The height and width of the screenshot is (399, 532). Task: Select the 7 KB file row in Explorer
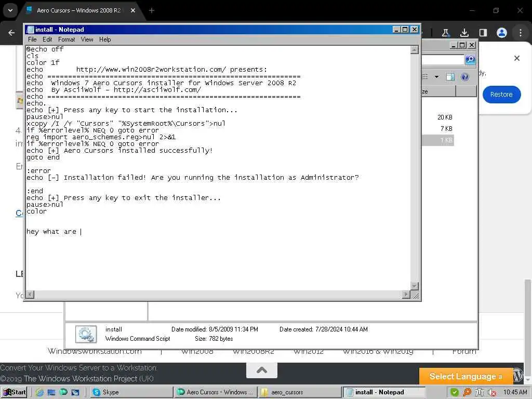(x=437, y=129)
